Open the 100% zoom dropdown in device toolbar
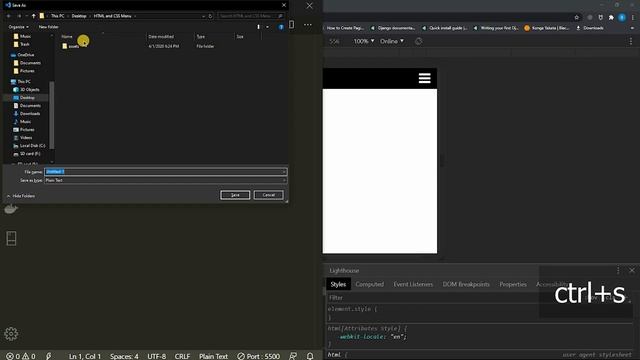The width and height of the screenshot is (640, 360). [364, 41]
